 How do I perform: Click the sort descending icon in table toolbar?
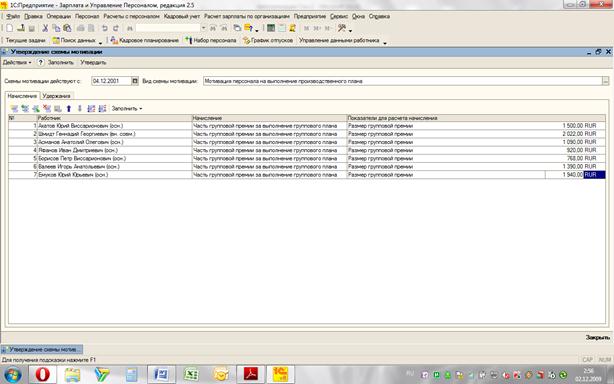click(102, 108)
